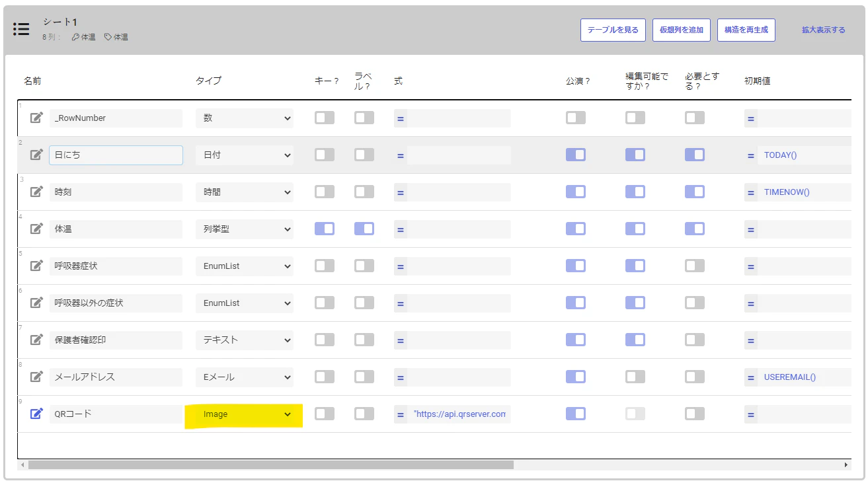Open type dropdown for _RowNumber showing 数
868x483 pixels.
tap(245, 118)
